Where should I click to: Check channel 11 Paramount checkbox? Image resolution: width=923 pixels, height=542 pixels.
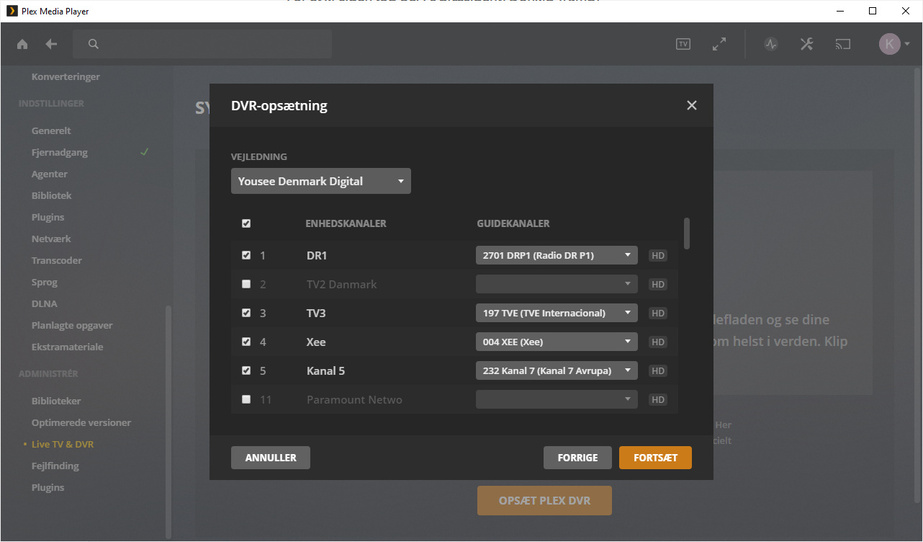(246, 400)
